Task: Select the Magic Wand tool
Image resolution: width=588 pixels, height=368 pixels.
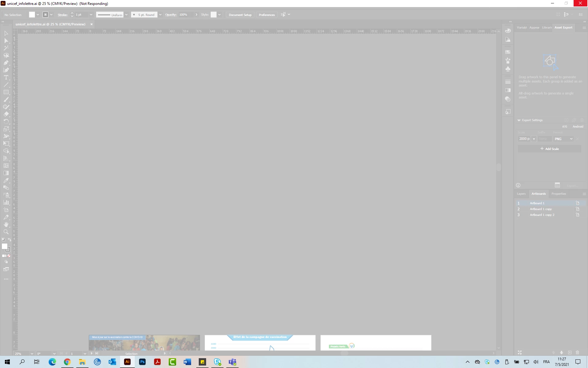Action: (6, 48)
